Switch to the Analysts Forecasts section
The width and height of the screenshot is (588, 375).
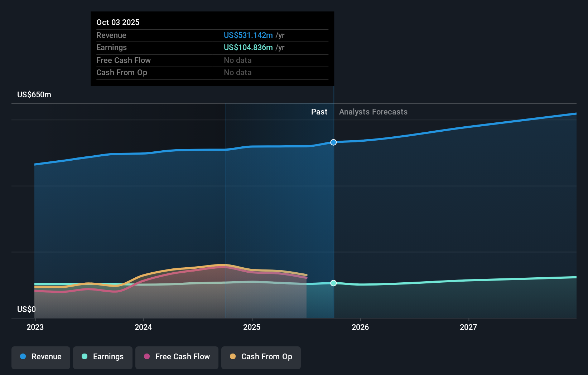pos(373,112)
